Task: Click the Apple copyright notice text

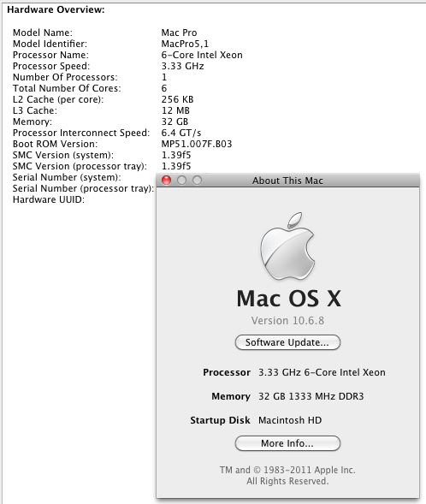Action: pyautogui.click(x=287, y=476)
